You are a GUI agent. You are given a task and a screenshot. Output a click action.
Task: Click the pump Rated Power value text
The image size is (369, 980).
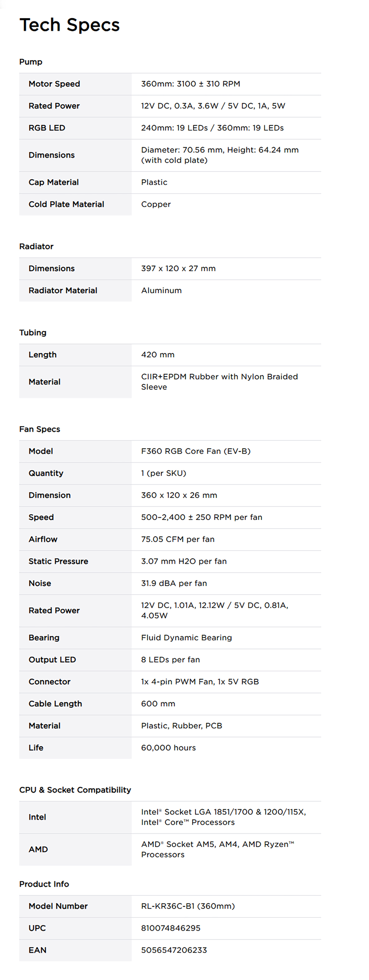click(x=213, y=106)
